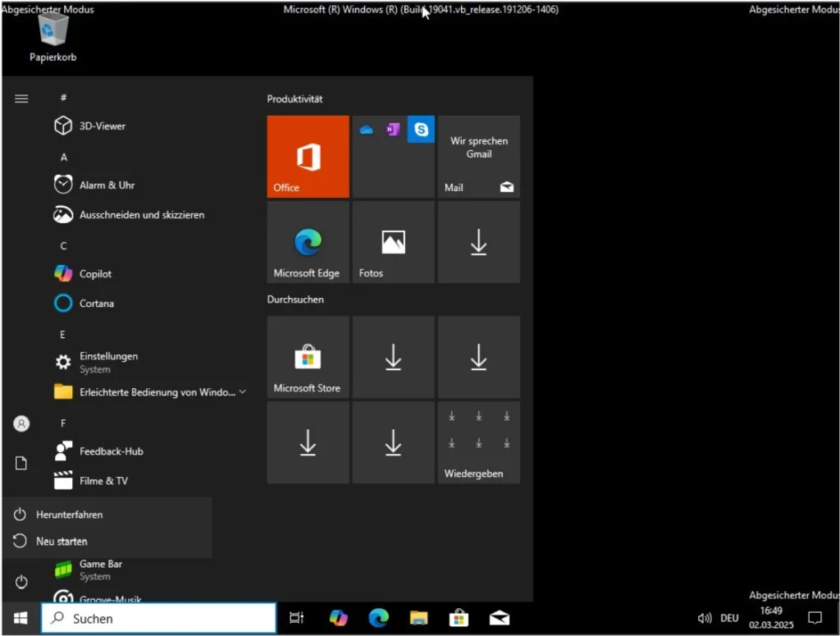Open the Wiedergeben tile folder
Viewport: 840px width, 636px height.
(x=479, y=442)
